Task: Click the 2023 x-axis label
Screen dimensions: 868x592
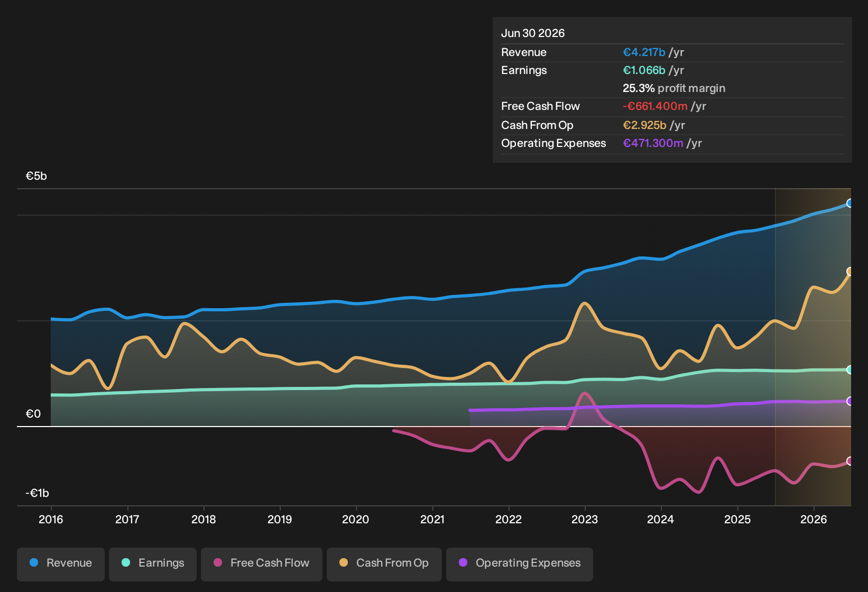Action: click(585, 520)
